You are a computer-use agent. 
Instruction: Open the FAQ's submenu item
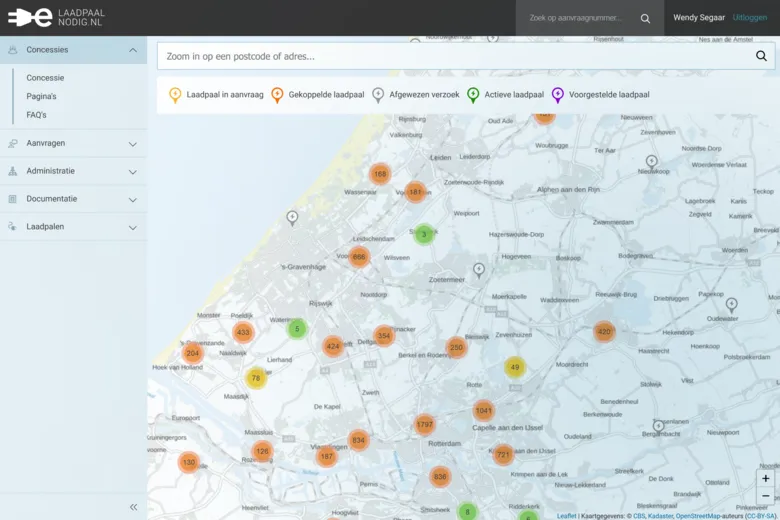point(36,115)
